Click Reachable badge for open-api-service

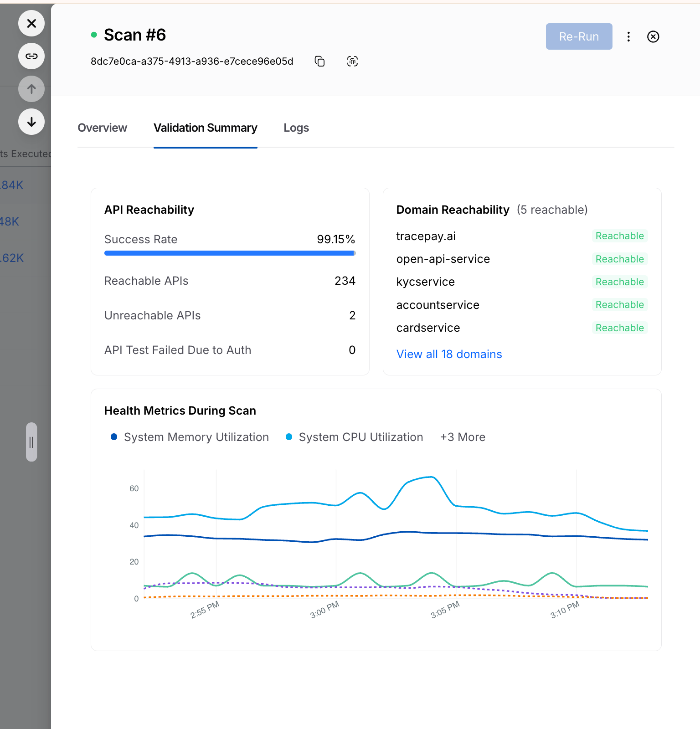619,259
